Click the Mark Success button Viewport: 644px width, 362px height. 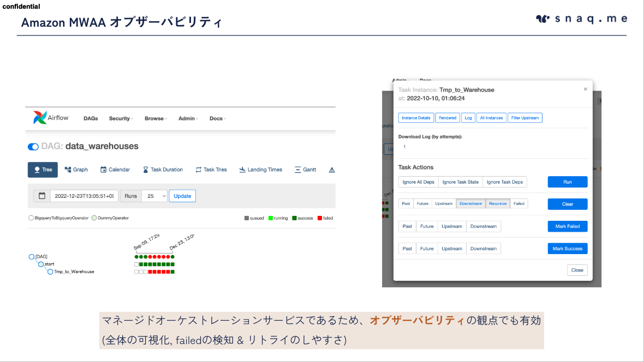pyautogui.click(x=568, y=248)
